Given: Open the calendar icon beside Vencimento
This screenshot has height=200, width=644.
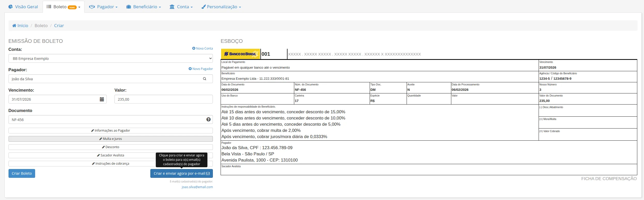Looking at the screenshot, I should 102,99.
